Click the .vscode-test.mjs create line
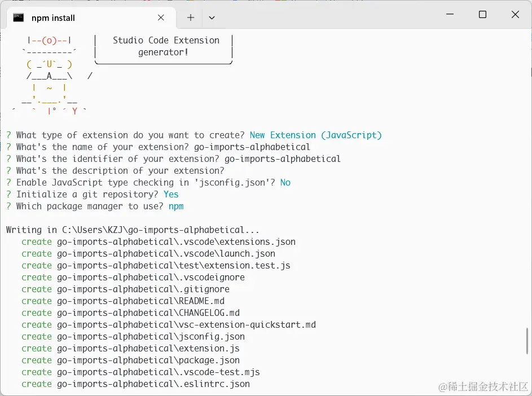 141,372
